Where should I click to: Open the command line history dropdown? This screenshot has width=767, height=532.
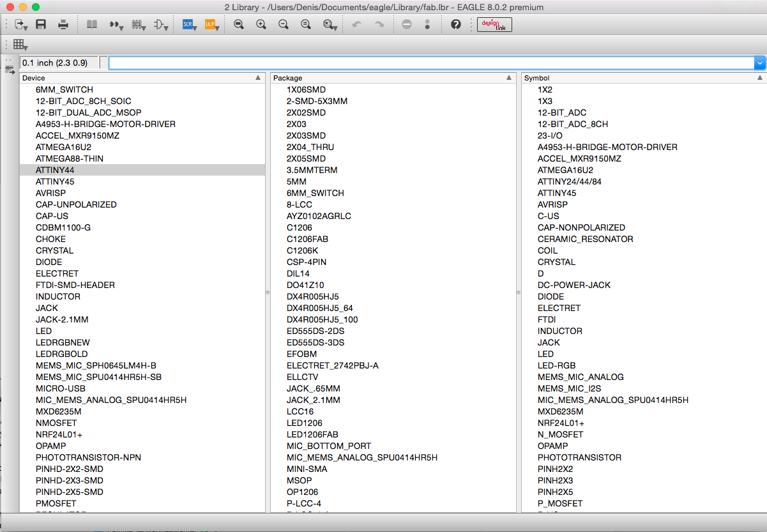pyautogui.click(x=760, y=63)
